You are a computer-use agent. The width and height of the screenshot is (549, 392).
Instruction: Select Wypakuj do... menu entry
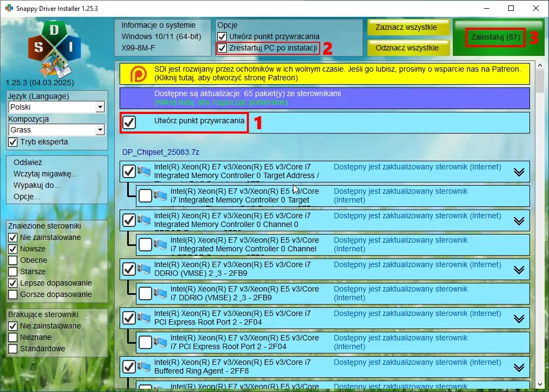(37, 185)
